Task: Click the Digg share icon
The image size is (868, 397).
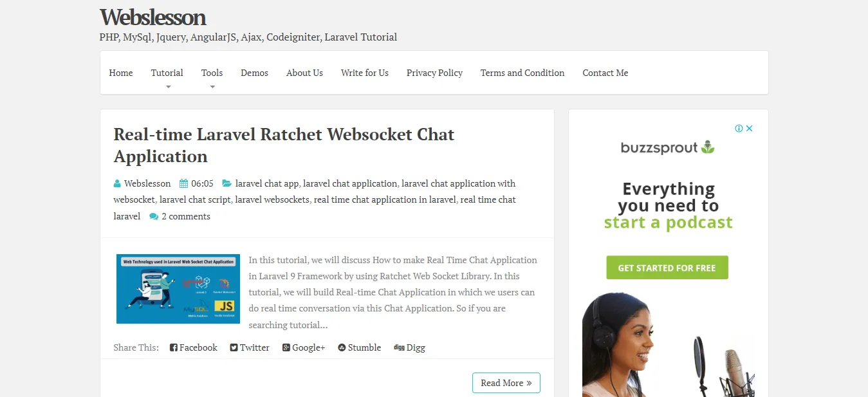Action: [x=399, y=347]
